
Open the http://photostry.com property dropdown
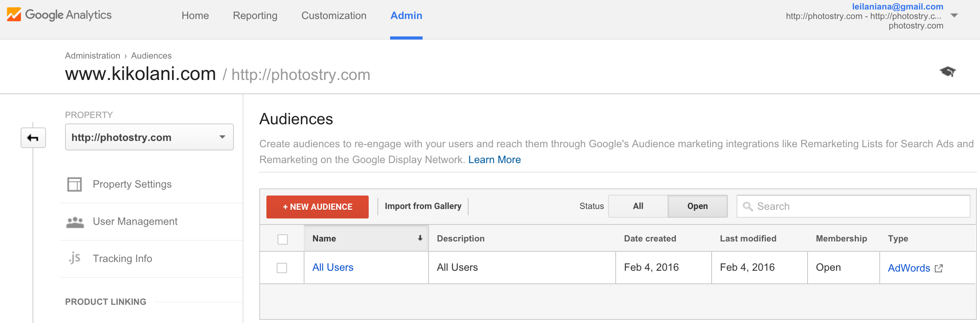[149, 137]
